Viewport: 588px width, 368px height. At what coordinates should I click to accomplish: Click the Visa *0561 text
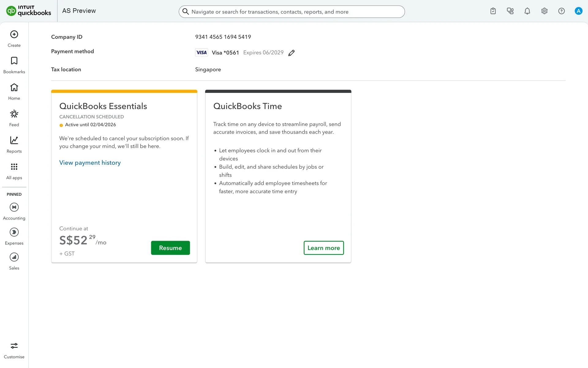click(225, 53)
